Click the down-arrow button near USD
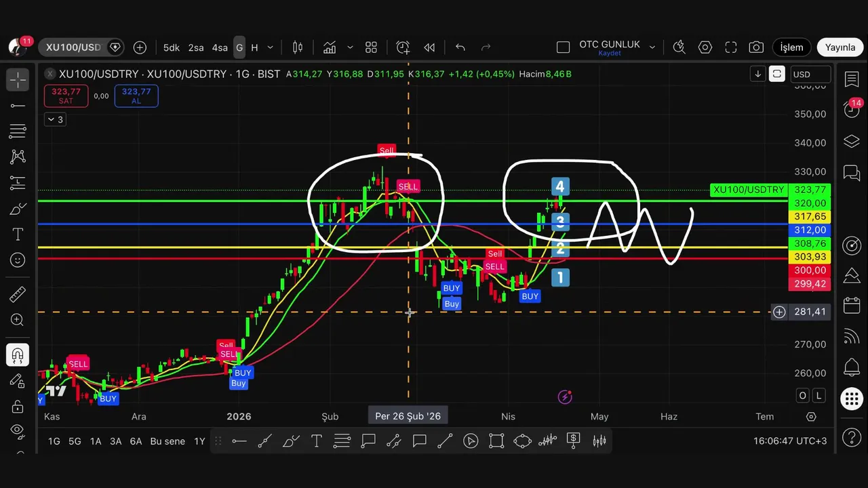Viewport: 868px width, 488px height. 757,74
